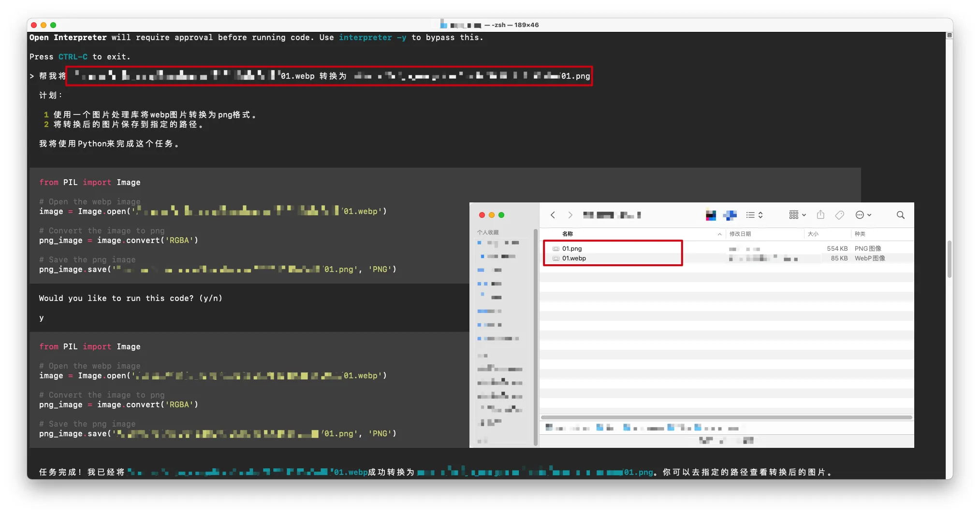Click the blue pixelated toolbar icon in Finder
Screen dimensions: 980x515
(730, 215)
